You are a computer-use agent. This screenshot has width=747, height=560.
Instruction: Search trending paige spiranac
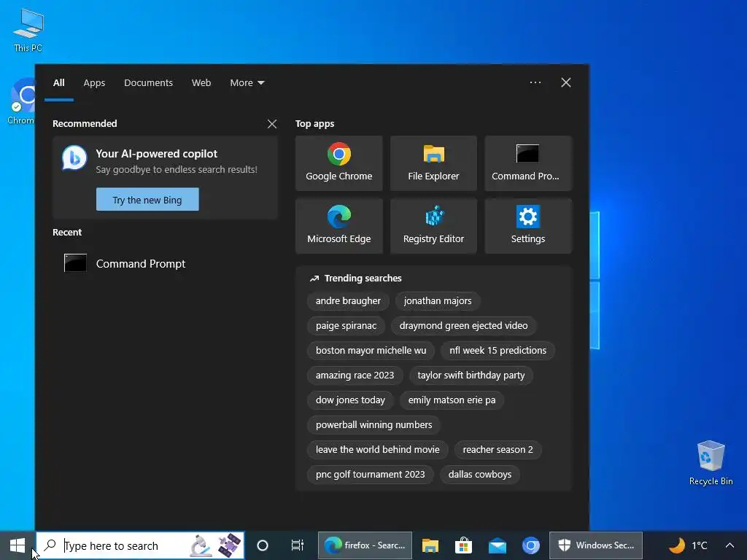346,326
